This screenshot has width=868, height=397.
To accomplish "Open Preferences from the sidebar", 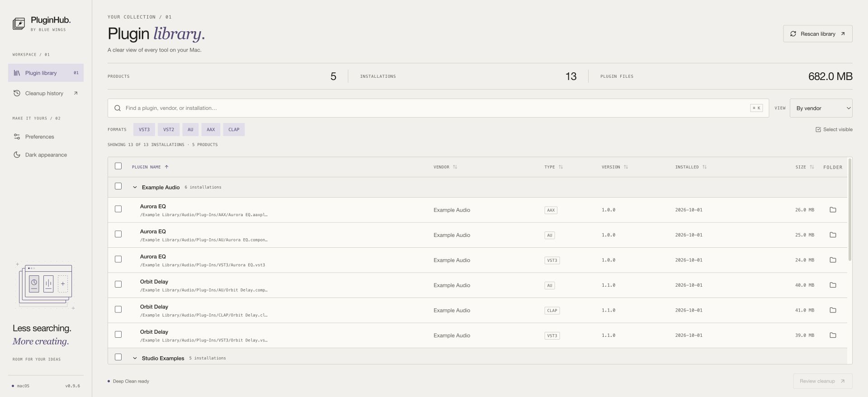I will pos(46,137).
